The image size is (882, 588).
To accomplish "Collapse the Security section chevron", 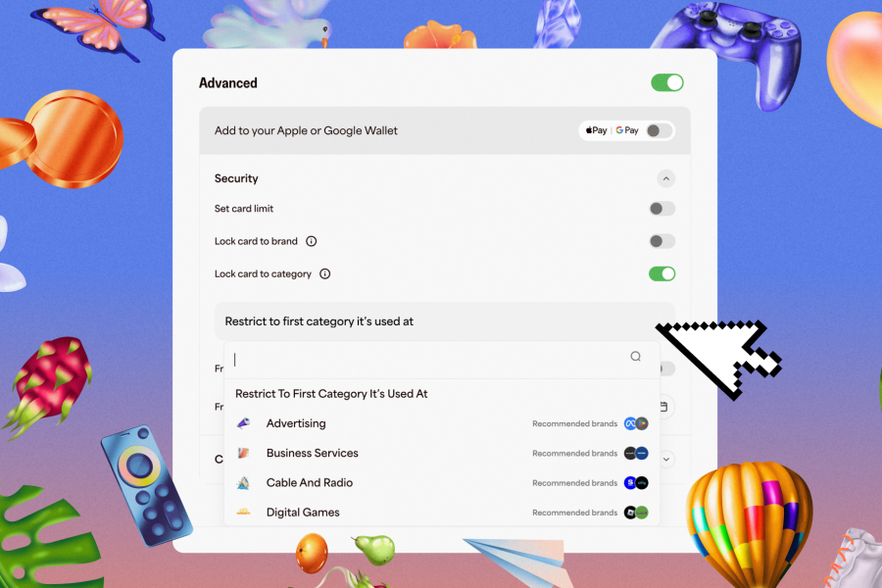I will tap(665, 178).
